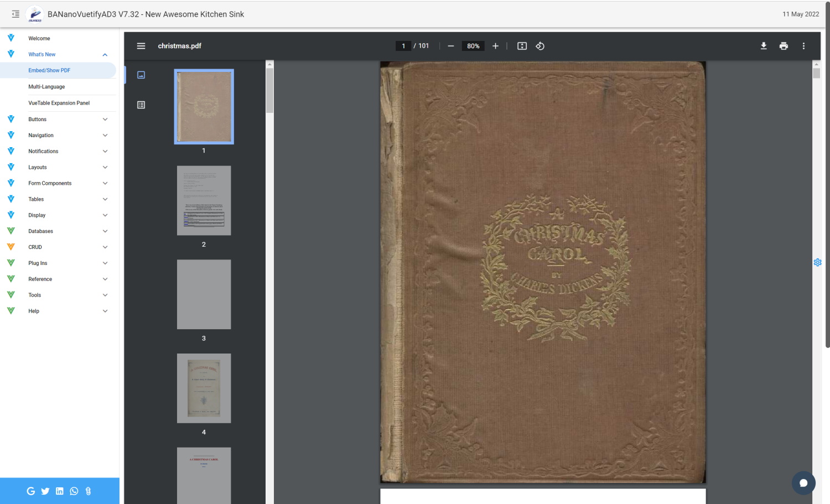The image size is (830, 504).
Task: Click the orange V icon beside CRUD
Action: pyautogui.click(x=11, y=247)
